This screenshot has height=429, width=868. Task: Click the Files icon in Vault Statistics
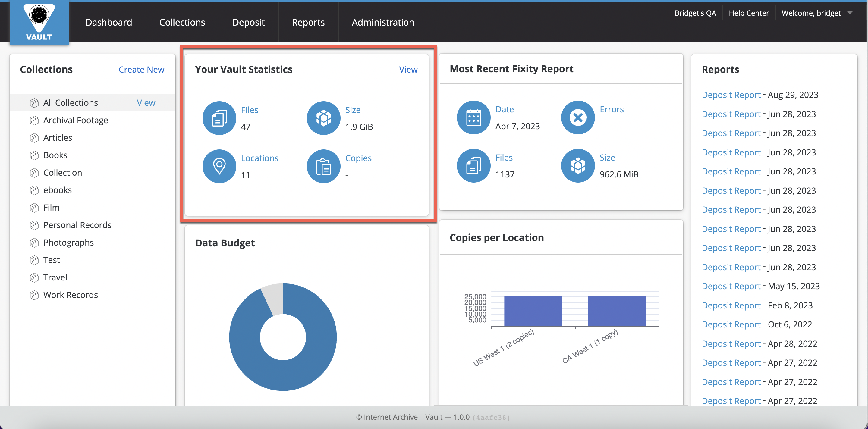[x=219, y=118]
